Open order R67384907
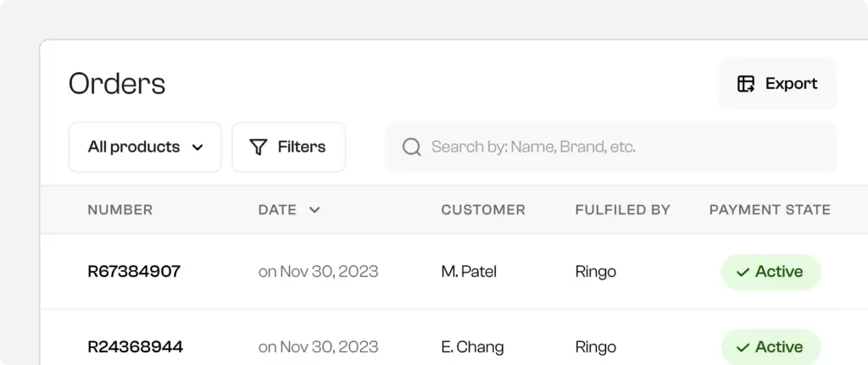Image resolution: width=868 pixels, height=365 pixels. click(x=134, y=272)
